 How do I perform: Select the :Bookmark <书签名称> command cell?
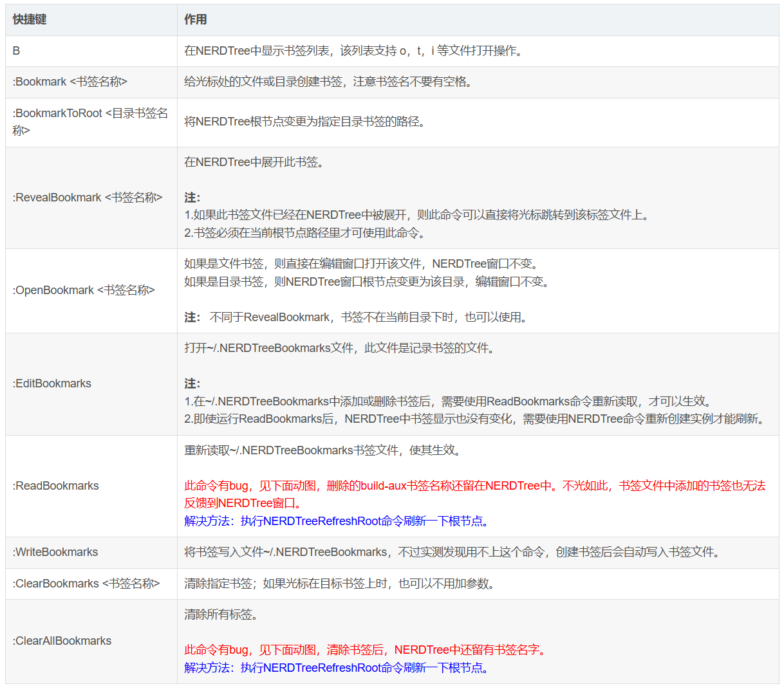tap(91, 82)
